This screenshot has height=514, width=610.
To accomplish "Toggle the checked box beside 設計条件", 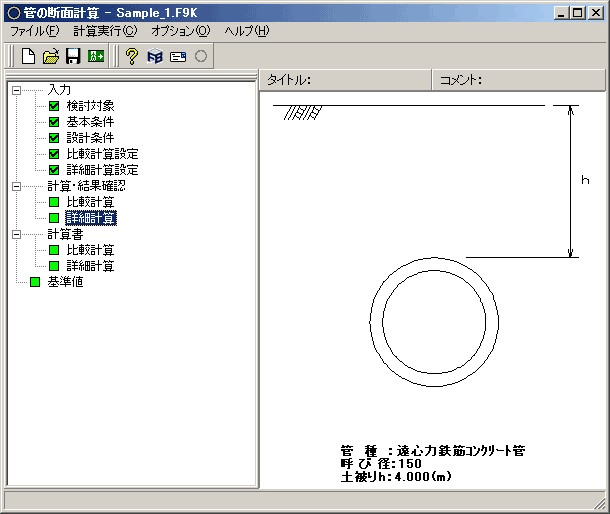I will (54, 138).
